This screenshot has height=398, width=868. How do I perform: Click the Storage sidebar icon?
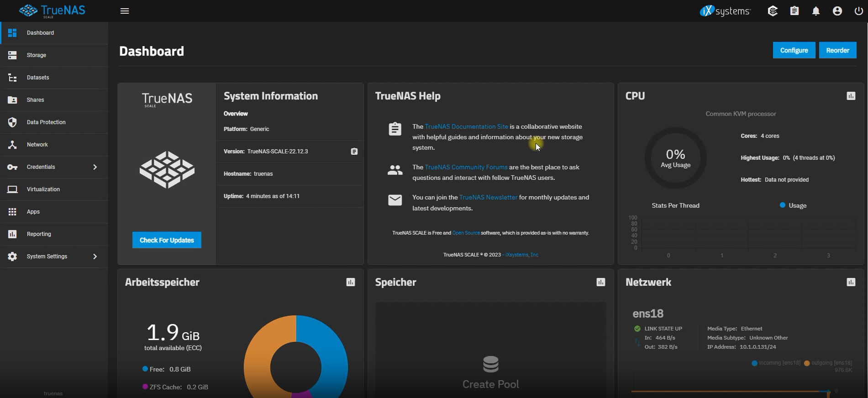(x=12, y=55)
